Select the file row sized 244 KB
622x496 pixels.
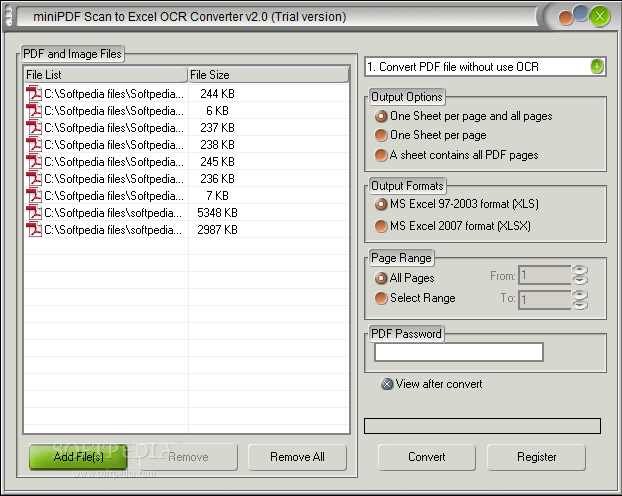186,94
